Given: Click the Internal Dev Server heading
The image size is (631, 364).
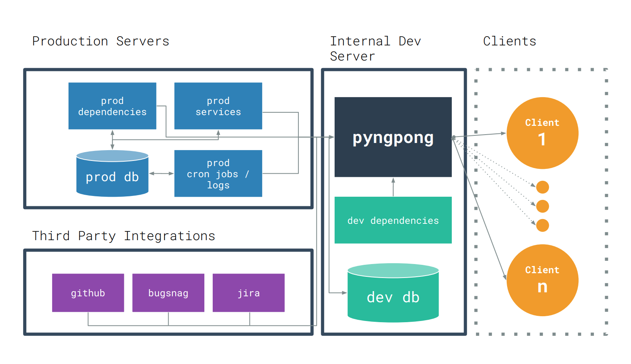Looking at the screenshot, I should click(376, 49).
